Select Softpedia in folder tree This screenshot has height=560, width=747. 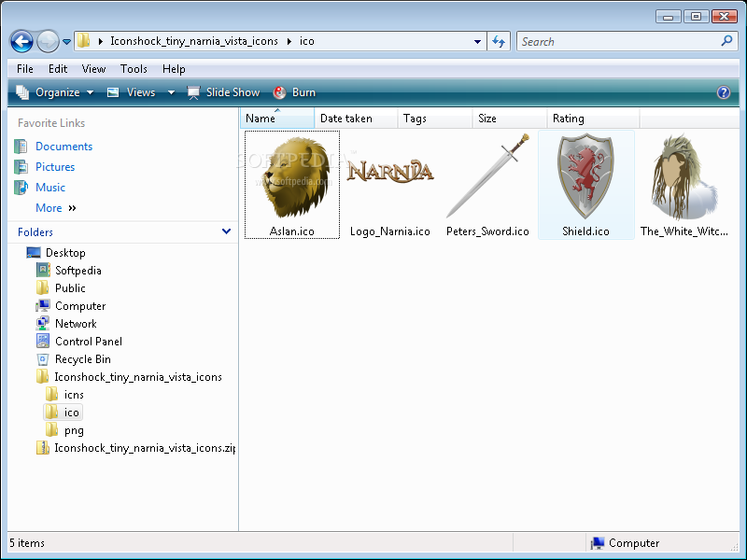click(78, 271)
